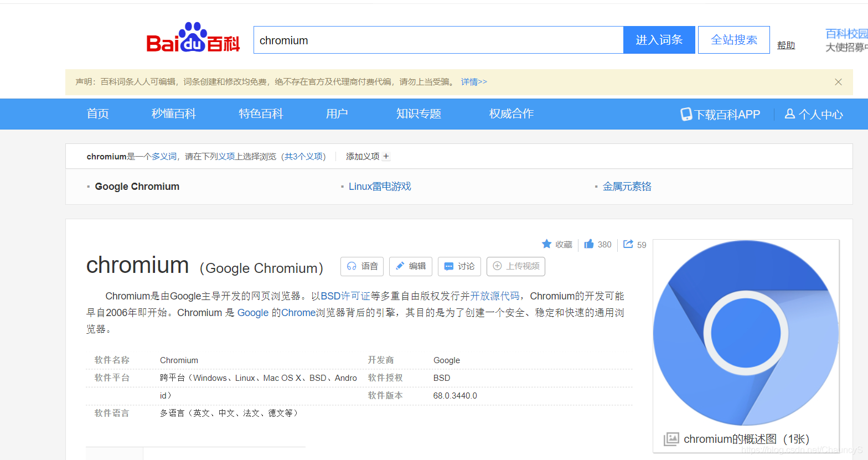
Task: Click the chromium的概述图 caption
Action: [746, 439]
